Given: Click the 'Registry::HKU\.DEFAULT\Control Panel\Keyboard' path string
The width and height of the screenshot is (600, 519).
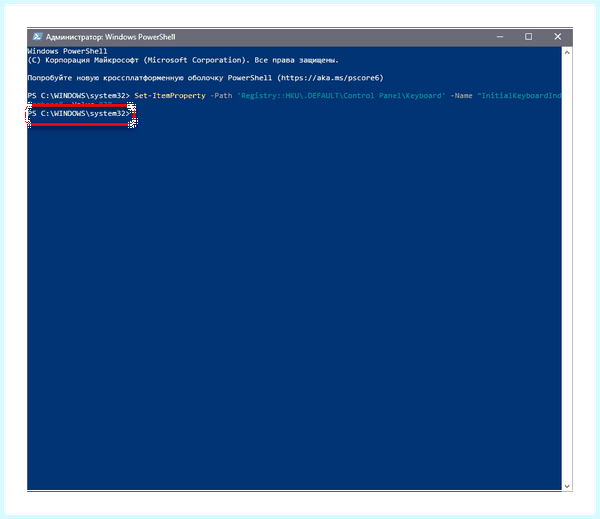Looking at the screenshot, I should 341,96.
